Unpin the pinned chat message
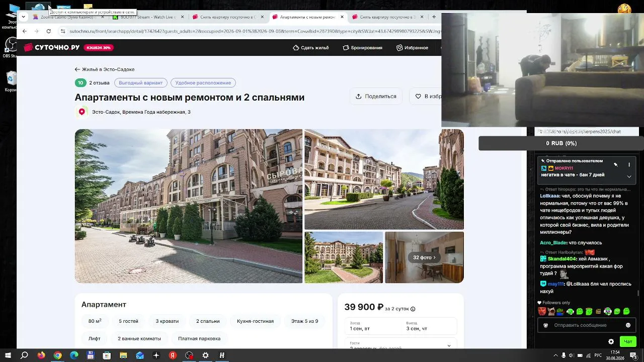 (x=616, y=164)
